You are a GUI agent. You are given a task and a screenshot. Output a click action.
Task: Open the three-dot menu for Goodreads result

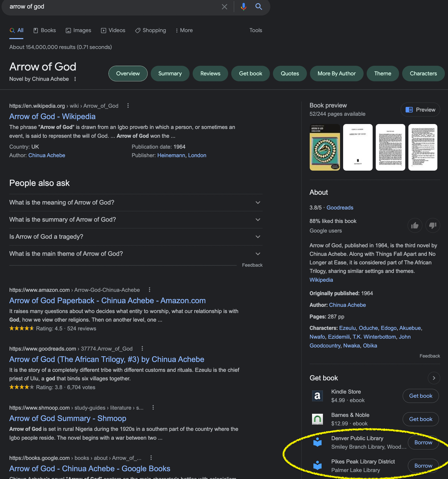point(142,349)
